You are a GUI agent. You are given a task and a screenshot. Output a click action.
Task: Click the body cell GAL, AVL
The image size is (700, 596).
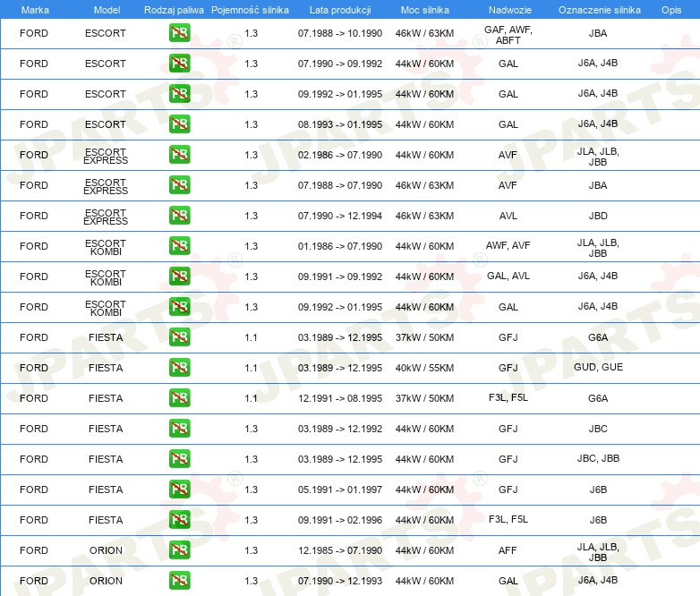[x=508, y=276]
